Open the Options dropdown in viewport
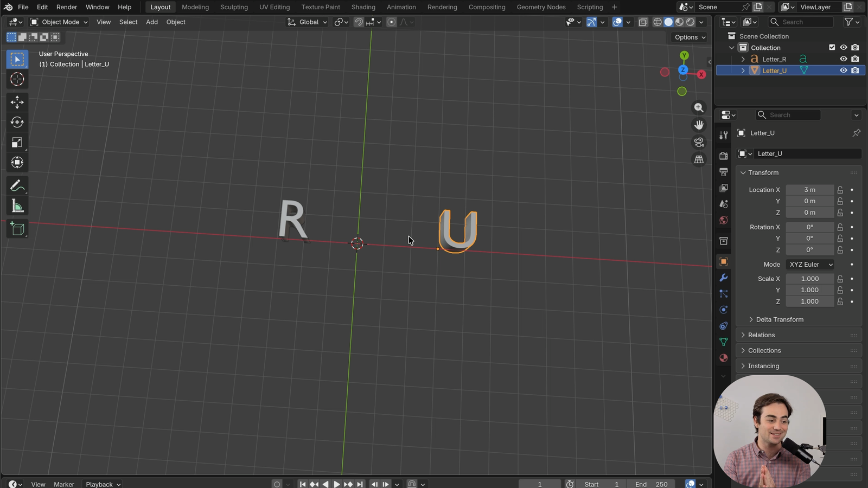The width and height of the screenshot is (868, 488). [690, 37]
